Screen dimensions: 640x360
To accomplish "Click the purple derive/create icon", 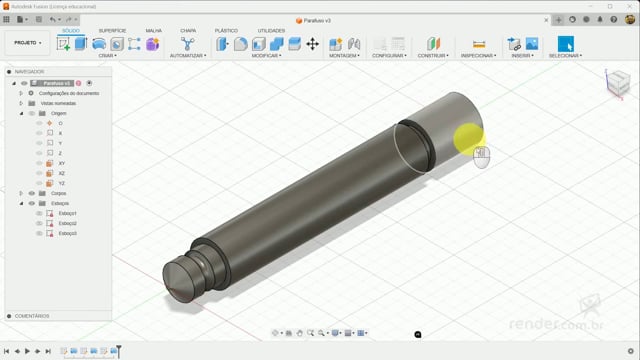I will pyautogui.click(x=152, y=44).
